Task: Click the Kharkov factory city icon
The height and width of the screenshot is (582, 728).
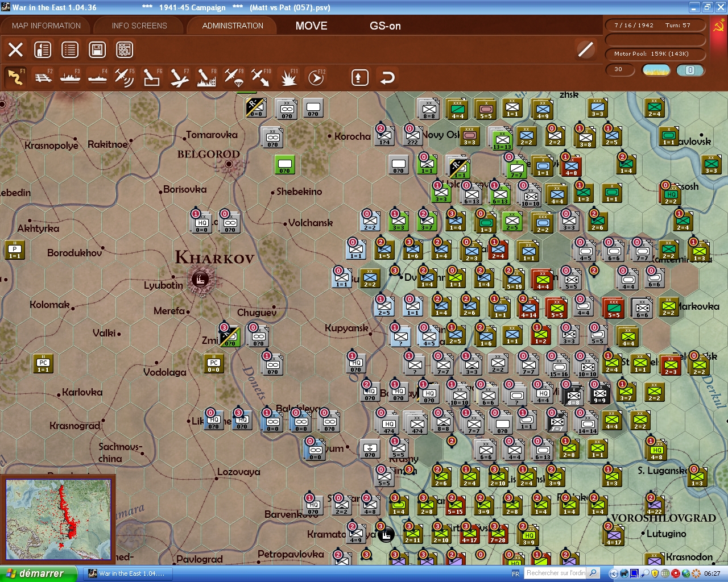Action: tap(200, 279)
